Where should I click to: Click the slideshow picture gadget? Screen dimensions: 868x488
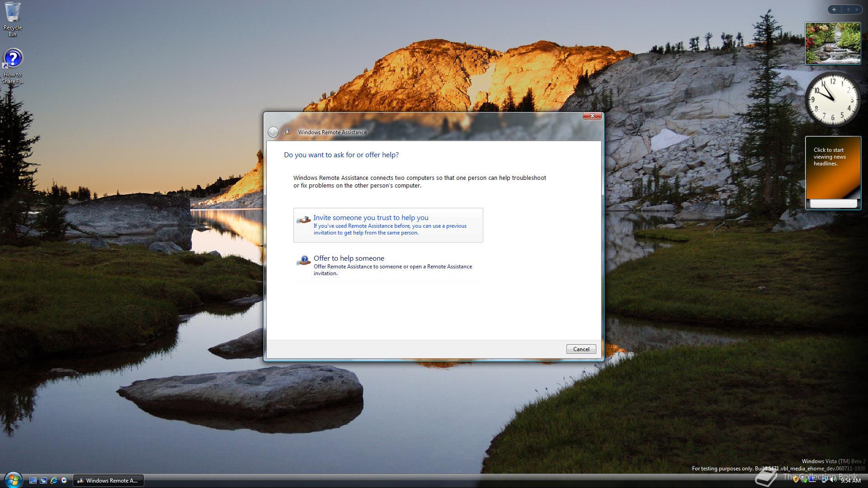(833, 43)
